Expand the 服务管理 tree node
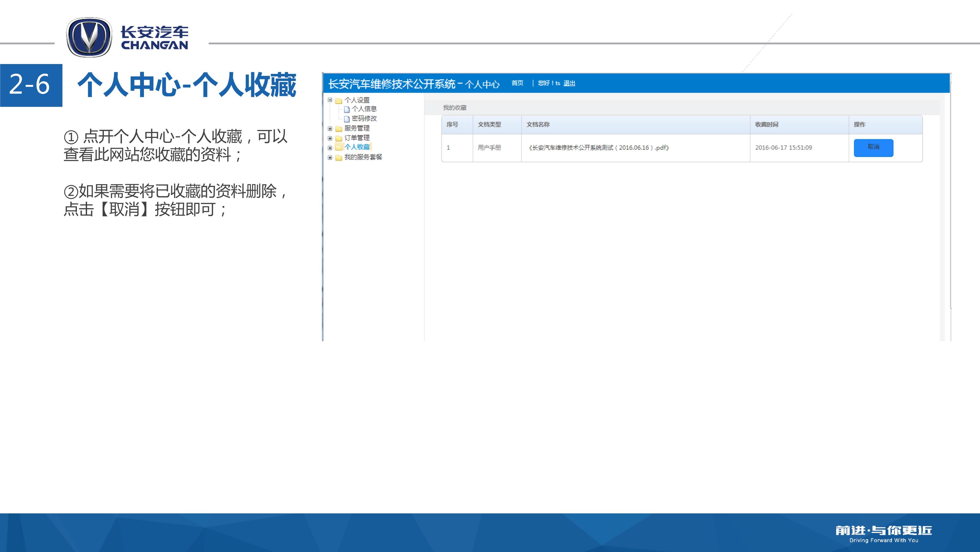Image resolution: width=980 pixels, height=552 pixels. (330, 129)
